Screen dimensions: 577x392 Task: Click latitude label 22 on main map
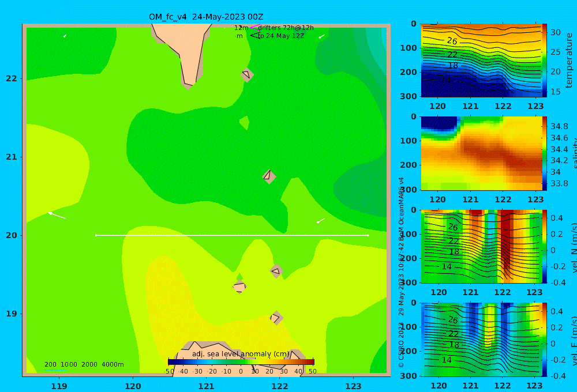coord(12,78)
